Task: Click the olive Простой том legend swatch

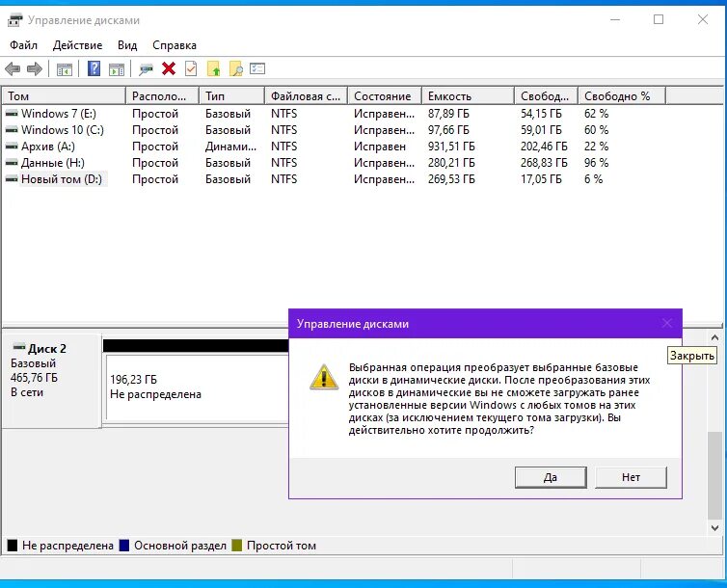Action: [237, 546]
